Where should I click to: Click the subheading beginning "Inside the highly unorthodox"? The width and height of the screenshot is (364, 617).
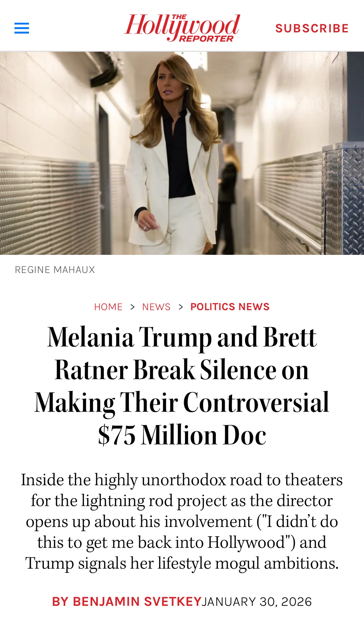[x=182, y=521]
